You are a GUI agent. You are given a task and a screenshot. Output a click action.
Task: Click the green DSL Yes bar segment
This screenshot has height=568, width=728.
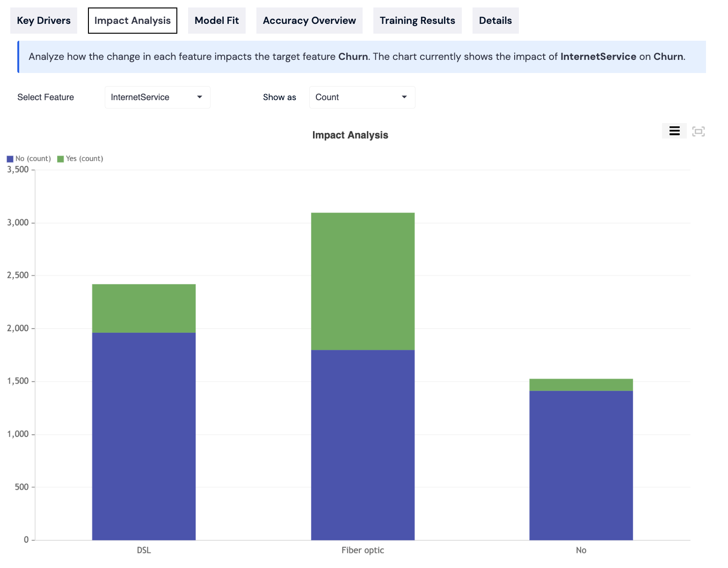point(144,308)
